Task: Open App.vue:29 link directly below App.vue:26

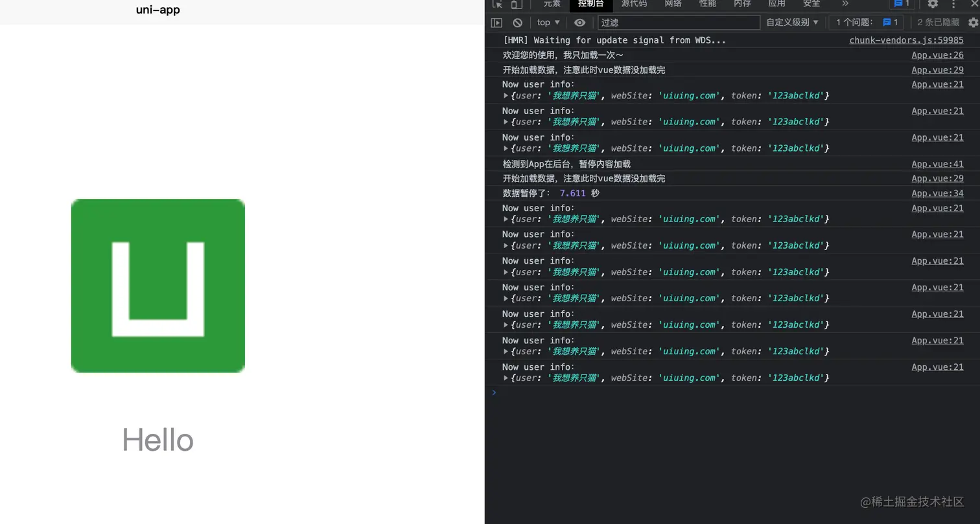Action: coord(937,70)
